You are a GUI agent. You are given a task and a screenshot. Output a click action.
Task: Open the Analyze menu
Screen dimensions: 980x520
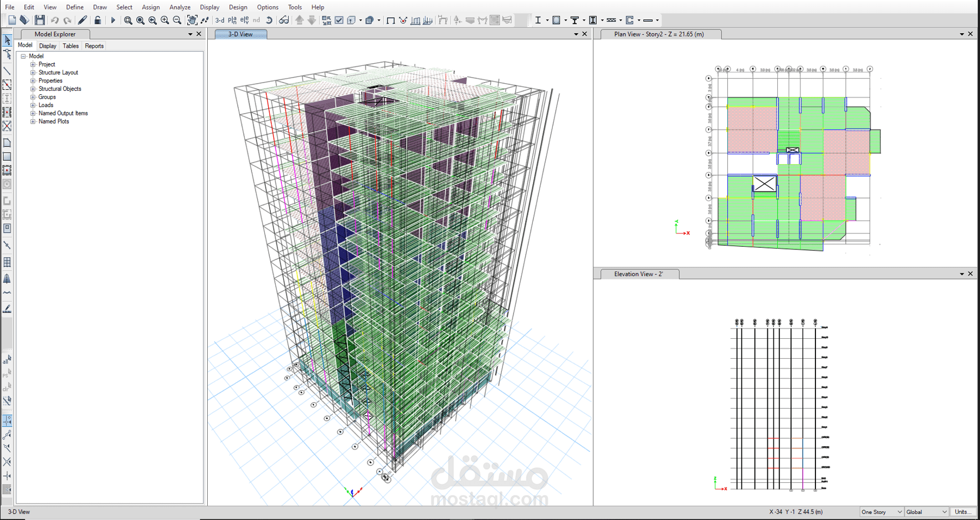(180, 7)
